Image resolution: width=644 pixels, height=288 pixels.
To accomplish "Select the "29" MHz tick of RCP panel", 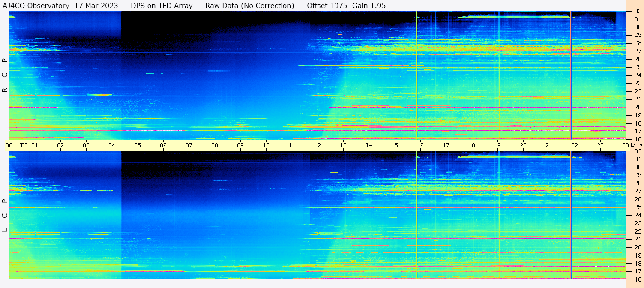I will pos(637,35).
